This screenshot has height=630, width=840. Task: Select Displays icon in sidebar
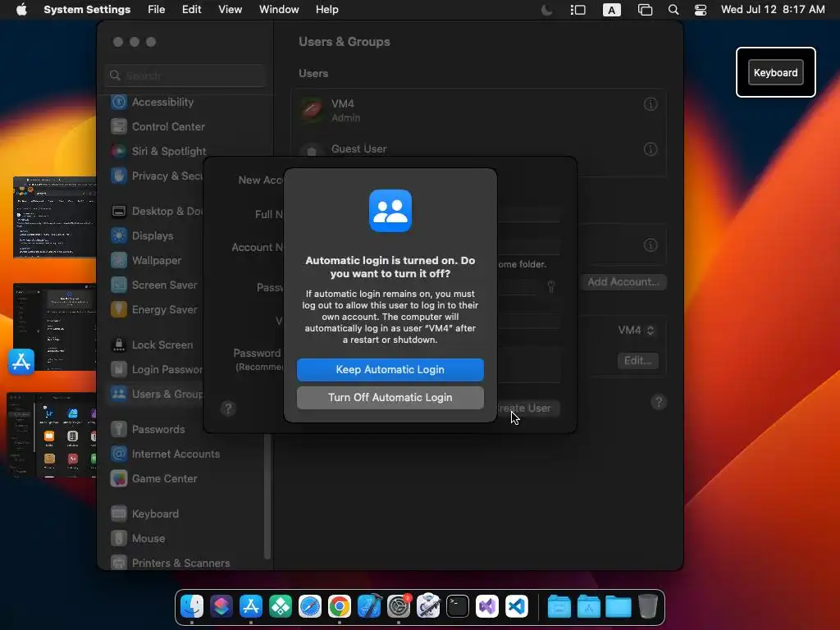tap(119, 235)
